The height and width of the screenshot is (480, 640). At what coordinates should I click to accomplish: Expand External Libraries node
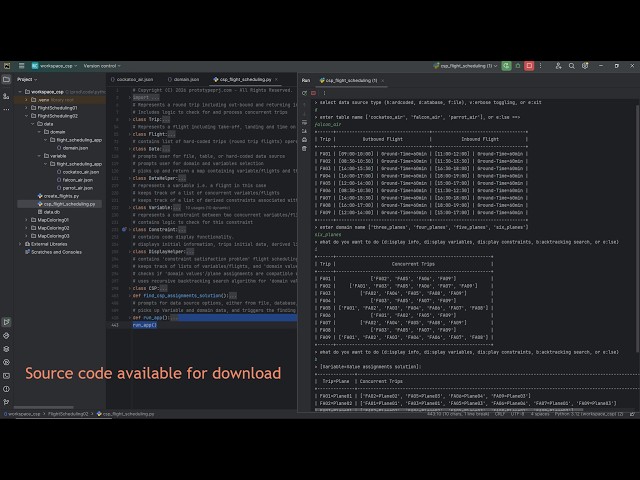point(20,244)
